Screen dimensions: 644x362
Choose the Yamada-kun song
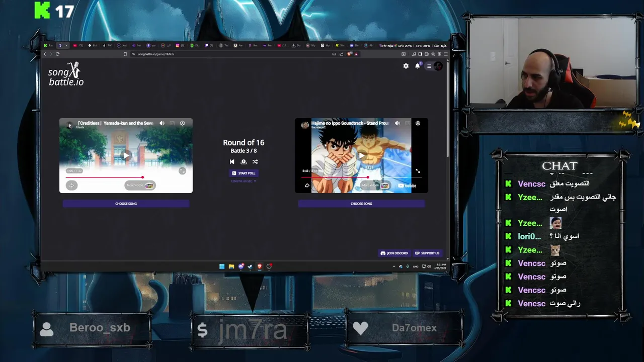click(126, 204)
